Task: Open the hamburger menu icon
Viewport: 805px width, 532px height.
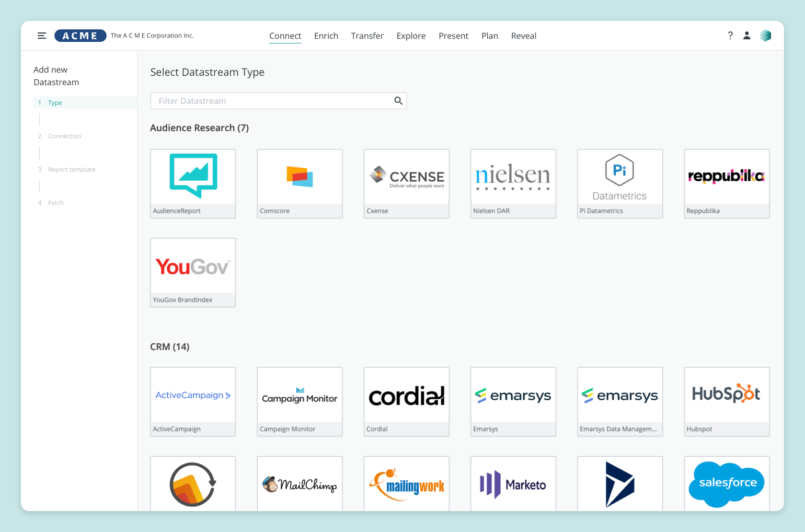Action: pyautogui.click(x=42, y=36)
